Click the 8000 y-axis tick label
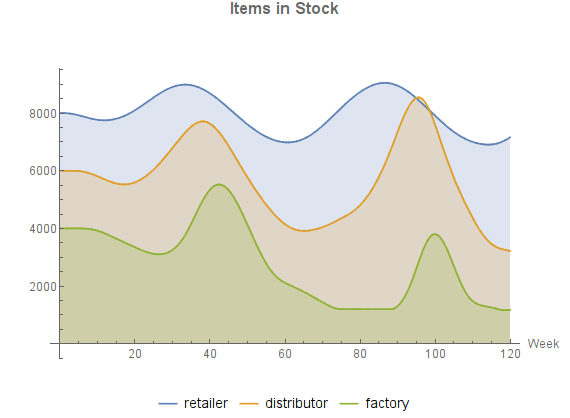 pos(43,114)
